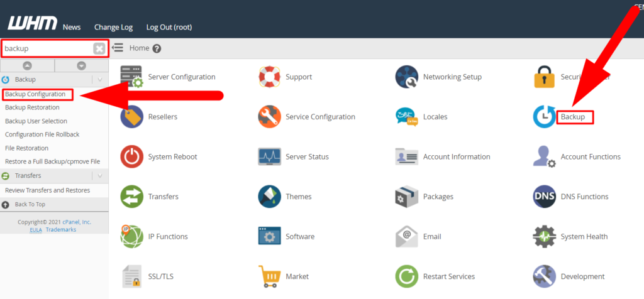Screen dimensions: 644x299
Task: Open Configuration File Rollback
Action: tap(42, 134)
